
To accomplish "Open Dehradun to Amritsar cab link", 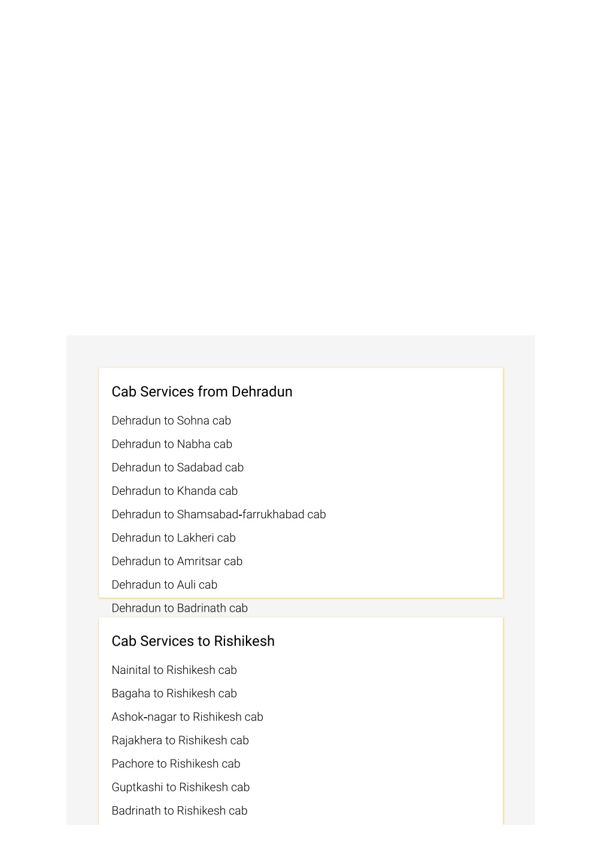I will coord(177,561).
